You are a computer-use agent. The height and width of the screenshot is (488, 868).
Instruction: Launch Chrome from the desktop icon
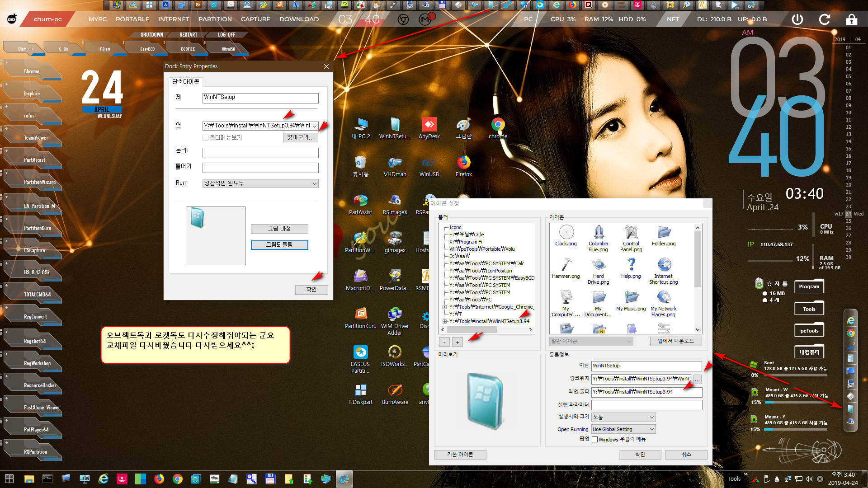(498, 128)
